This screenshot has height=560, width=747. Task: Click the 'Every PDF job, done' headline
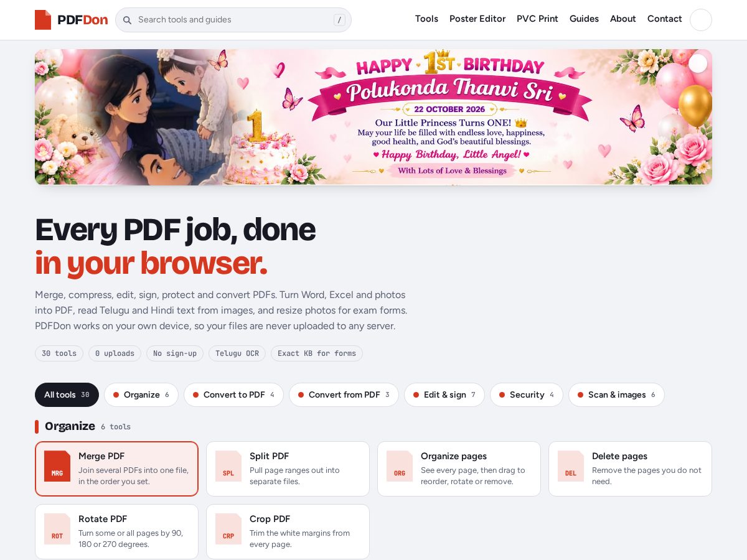click(x=175, y=230)
